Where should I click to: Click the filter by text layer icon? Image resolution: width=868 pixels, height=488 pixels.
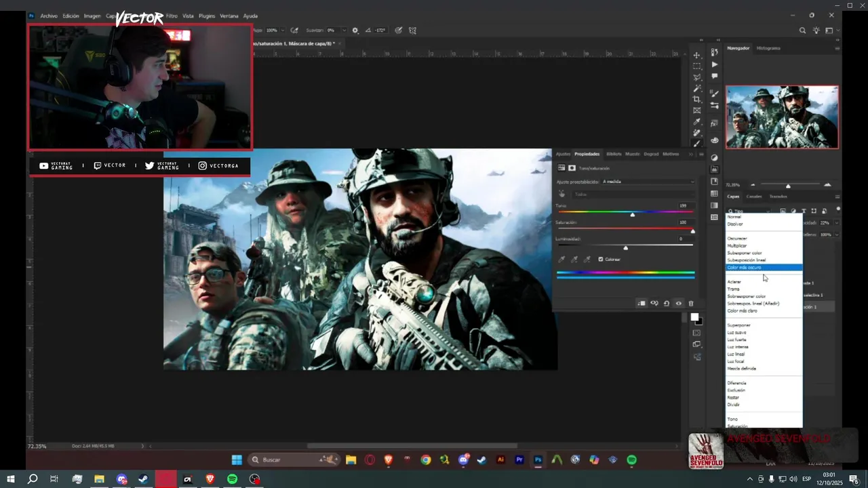click(804, 211)
